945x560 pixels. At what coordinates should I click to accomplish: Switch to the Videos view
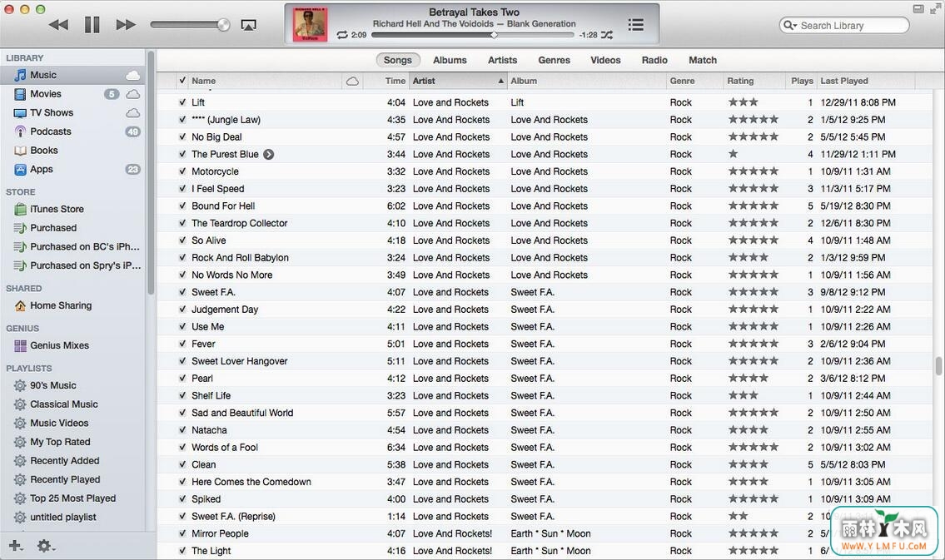(x=605, y=60)
